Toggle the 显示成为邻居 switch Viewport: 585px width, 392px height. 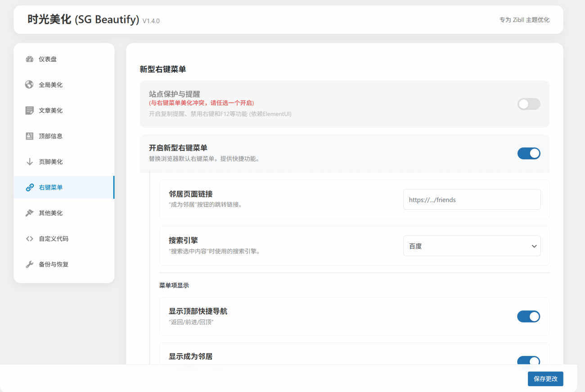(x=529, y=361)
